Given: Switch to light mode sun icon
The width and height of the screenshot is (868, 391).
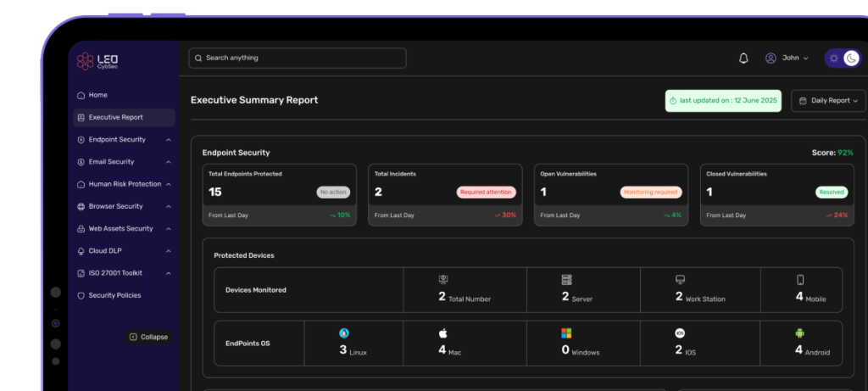Looking at the screenshot, I should (x=834, y=58).
